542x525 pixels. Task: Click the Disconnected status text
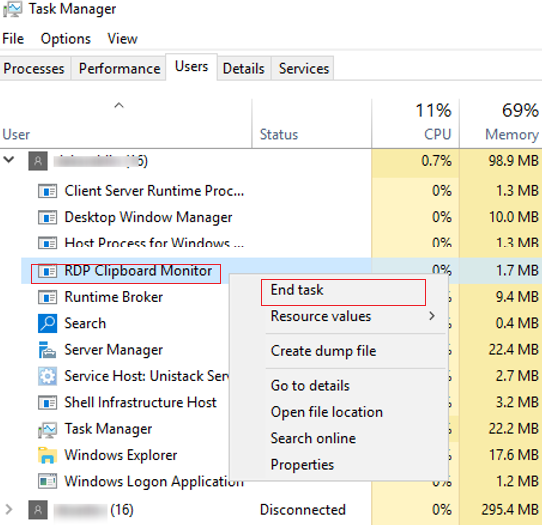(302, 510)
